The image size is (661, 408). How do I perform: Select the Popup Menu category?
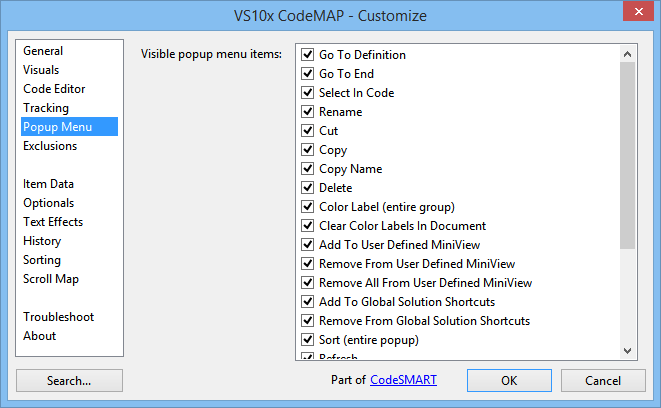tap(70, 127)
